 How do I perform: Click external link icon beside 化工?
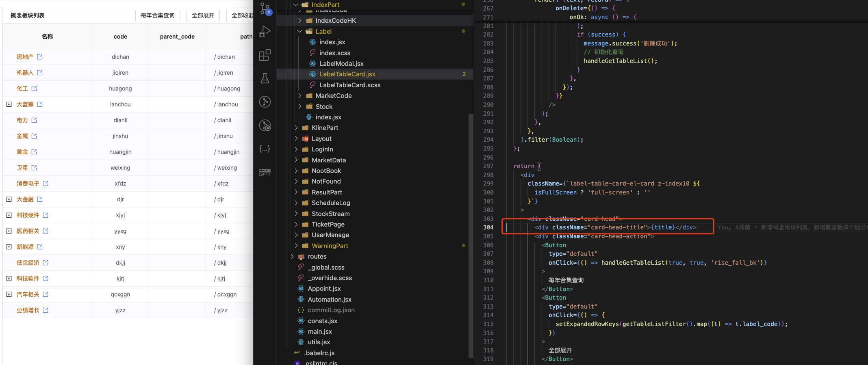pos(34,89)
